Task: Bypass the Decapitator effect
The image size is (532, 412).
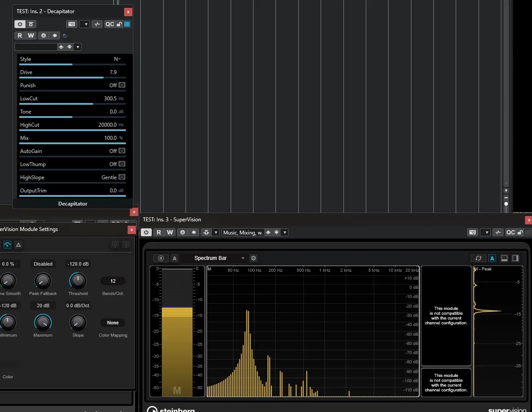Action: click(31, 24)
